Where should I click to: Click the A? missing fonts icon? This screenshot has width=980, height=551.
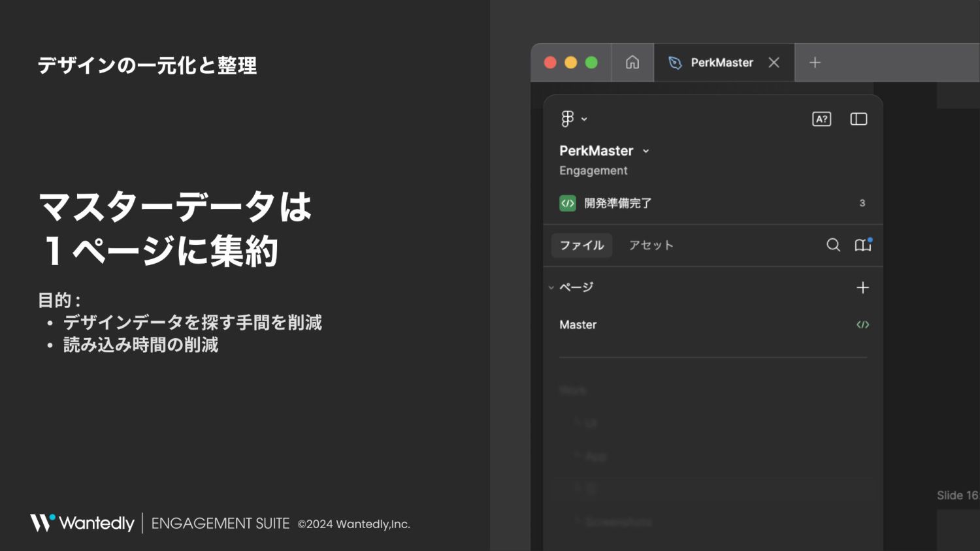[821, 119]
